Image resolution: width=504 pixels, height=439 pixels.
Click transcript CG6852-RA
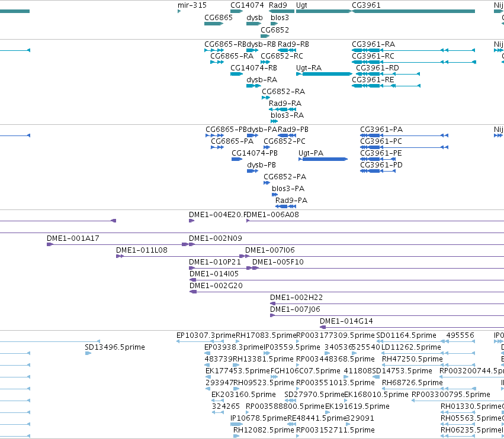tap(266, 98)
